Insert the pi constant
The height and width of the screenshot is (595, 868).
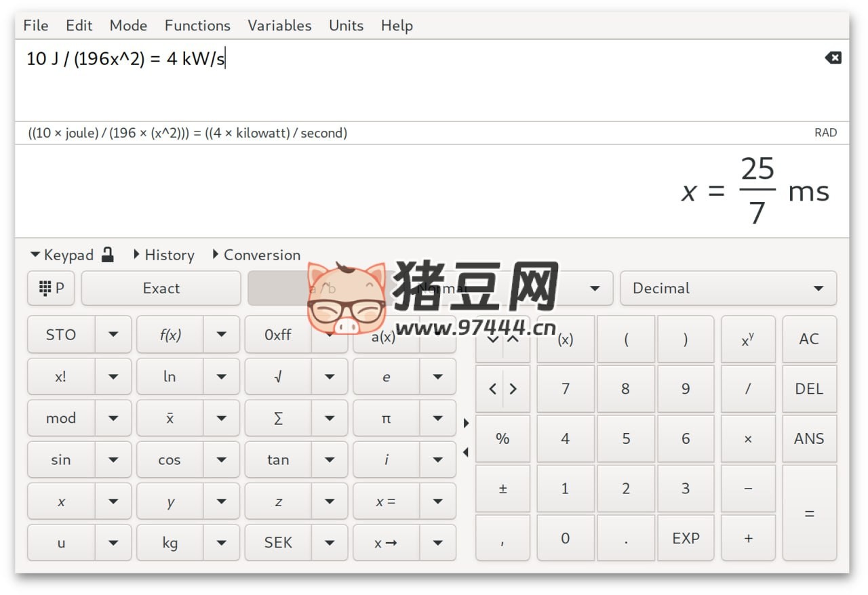click(386, 418)
